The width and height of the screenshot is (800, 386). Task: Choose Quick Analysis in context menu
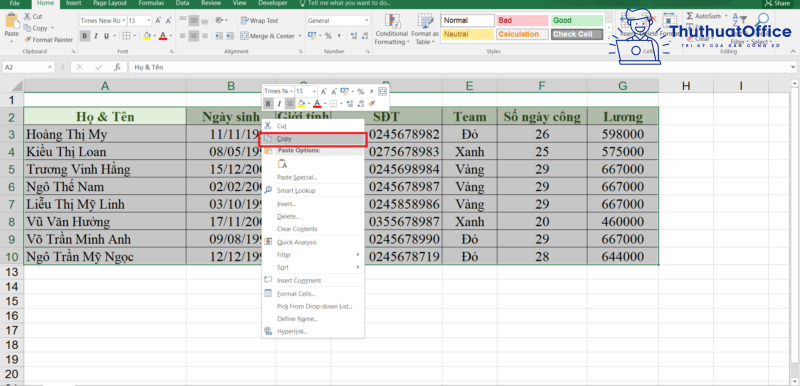point(313,242)
